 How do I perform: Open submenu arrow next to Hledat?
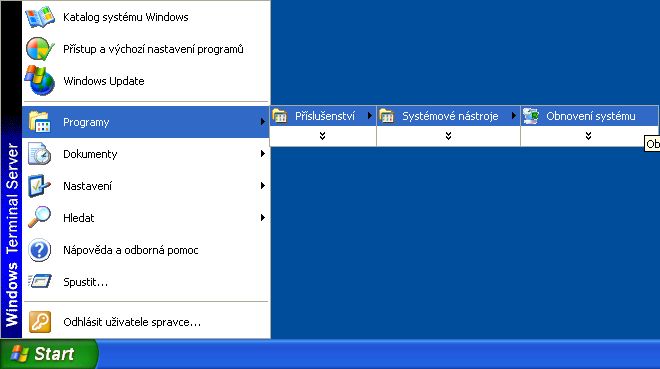click(263, 218)
